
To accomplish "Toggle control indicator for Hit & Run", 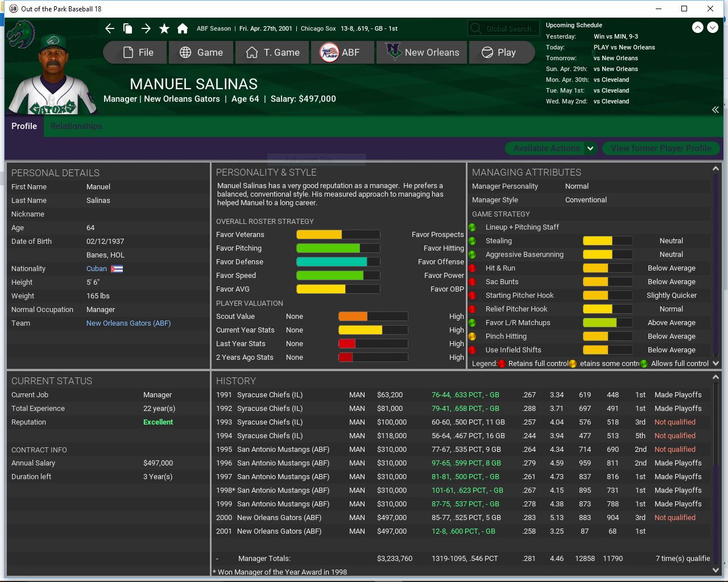I will pyautogui.click(x=472, y=268).
